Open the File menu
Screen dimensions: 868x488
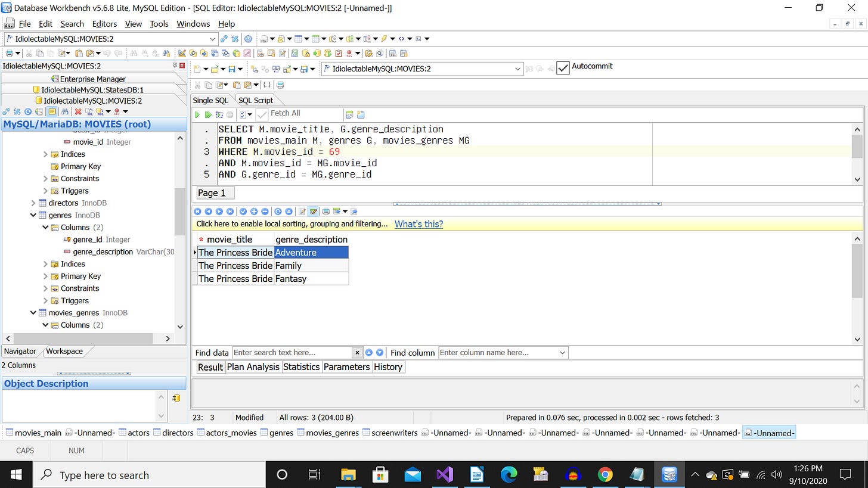[x=24, y=24]
